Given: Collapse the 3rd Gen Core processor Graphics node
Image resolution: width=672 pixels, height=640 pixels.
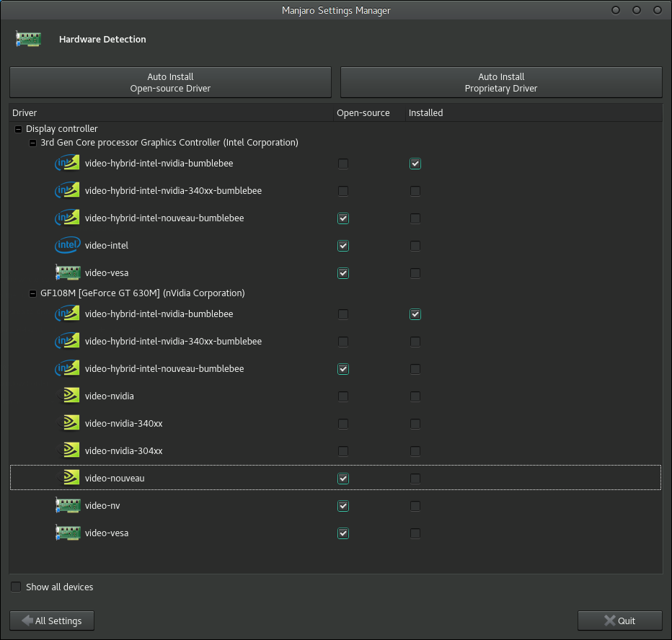Looking at the screenshot, I should (32, 143).
